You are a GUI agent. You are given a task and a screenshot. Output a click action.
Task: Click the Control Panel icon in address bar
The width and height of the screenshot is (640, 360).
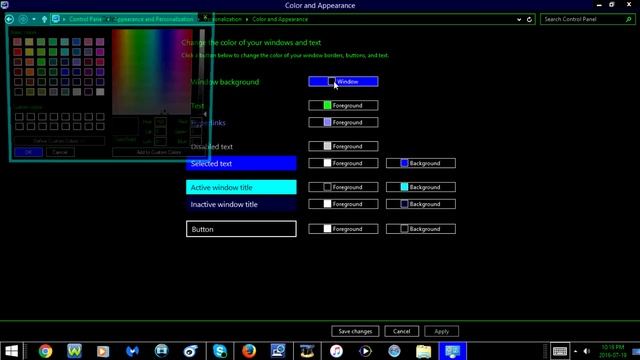click(56, 19)
